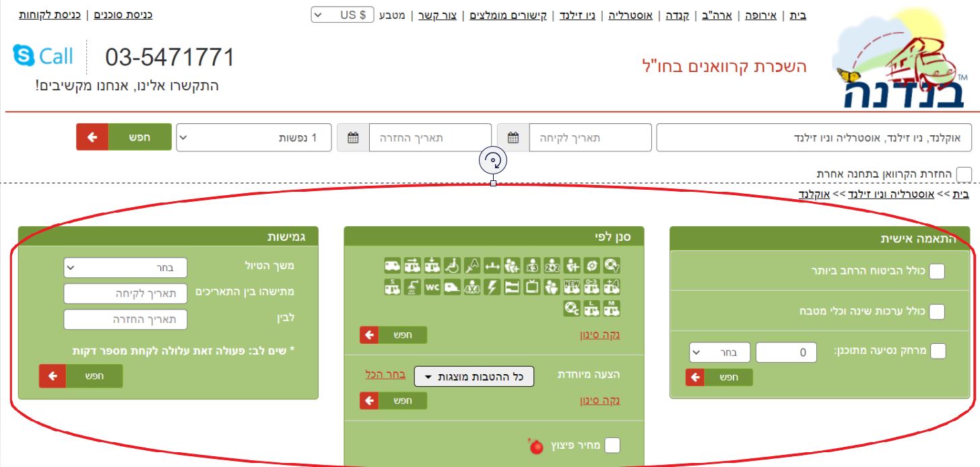Image resolution: width=980 pixels, height=467 pixels.
Task: Select the 0-3 vehicle age icon
Action: point(591,287)
